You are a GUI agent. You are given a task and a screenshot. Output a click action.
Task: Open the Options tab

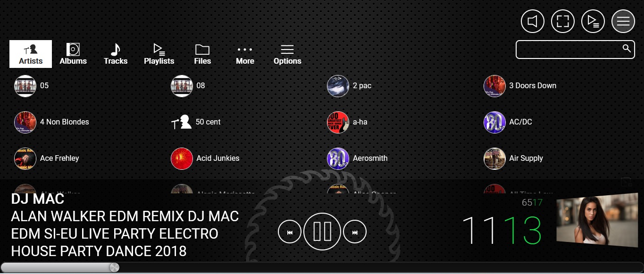pos(287,54)
